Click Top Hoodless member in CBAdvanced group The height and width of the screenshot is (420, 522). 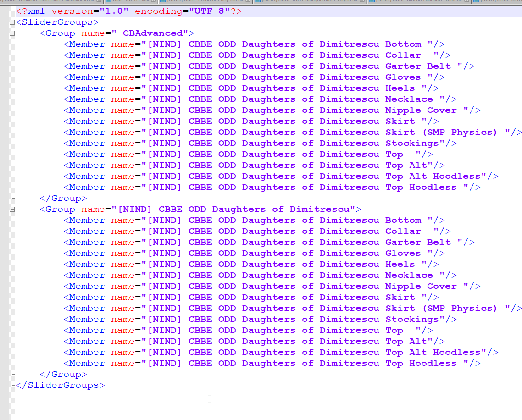pos(272,187)
